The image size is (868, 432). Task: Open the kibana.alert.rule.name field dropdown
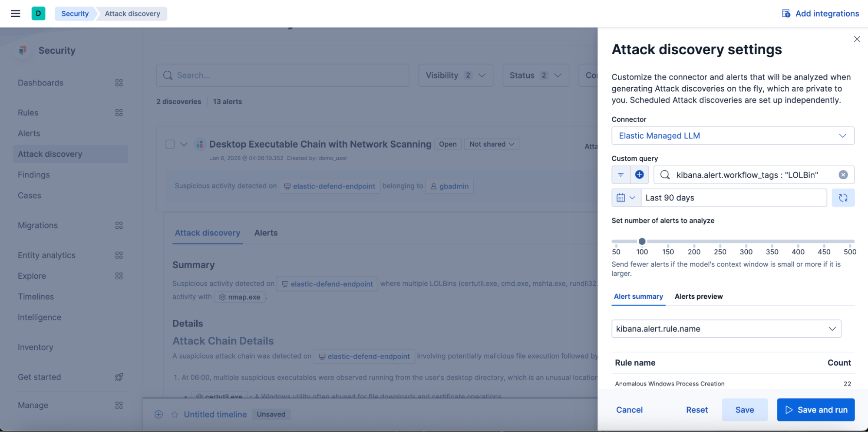[726, 329]
